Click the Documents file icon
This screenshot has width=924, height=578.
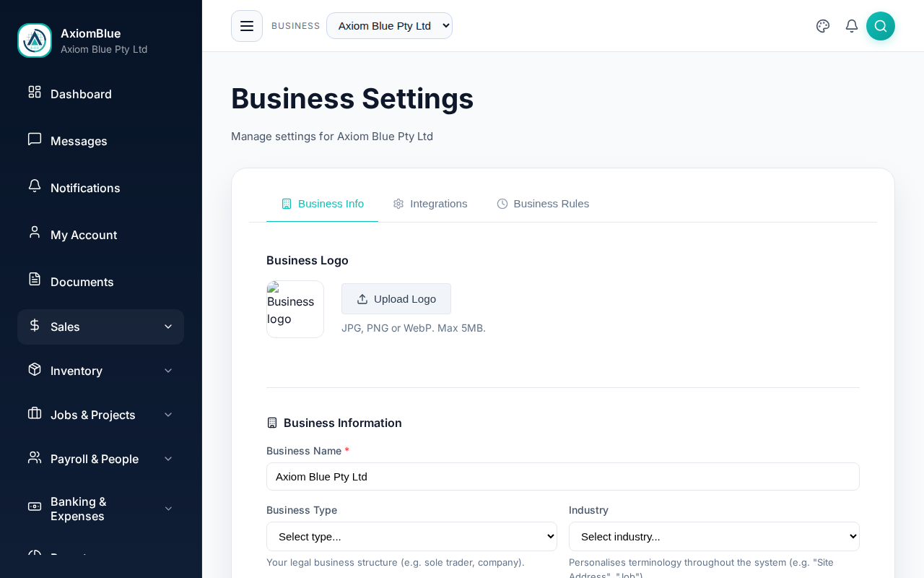pyautogui.click(x=35, y=279)
